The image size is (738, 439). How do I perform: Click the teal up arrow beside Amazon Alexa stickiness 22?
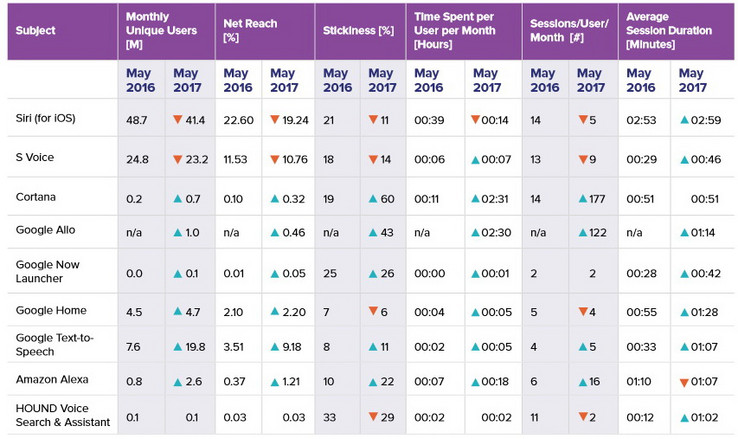(x=373, y=383)
